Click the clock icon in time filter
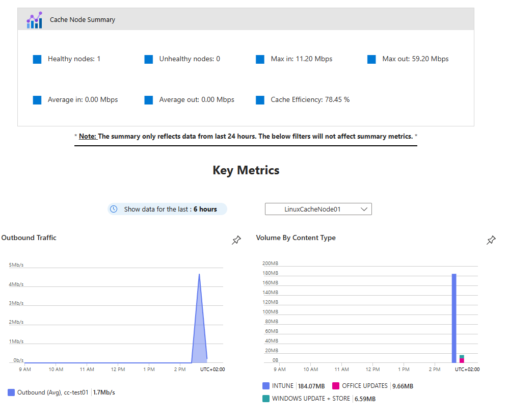This screenshot has height=420, width=508. 114,209
